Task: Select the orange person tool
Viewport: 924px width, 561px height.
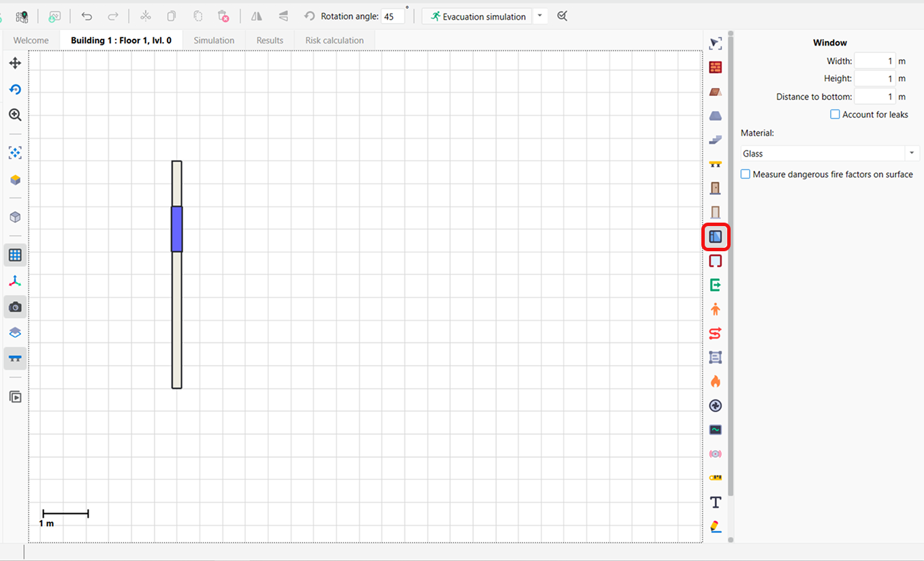Action: click(x=715, y=309)
